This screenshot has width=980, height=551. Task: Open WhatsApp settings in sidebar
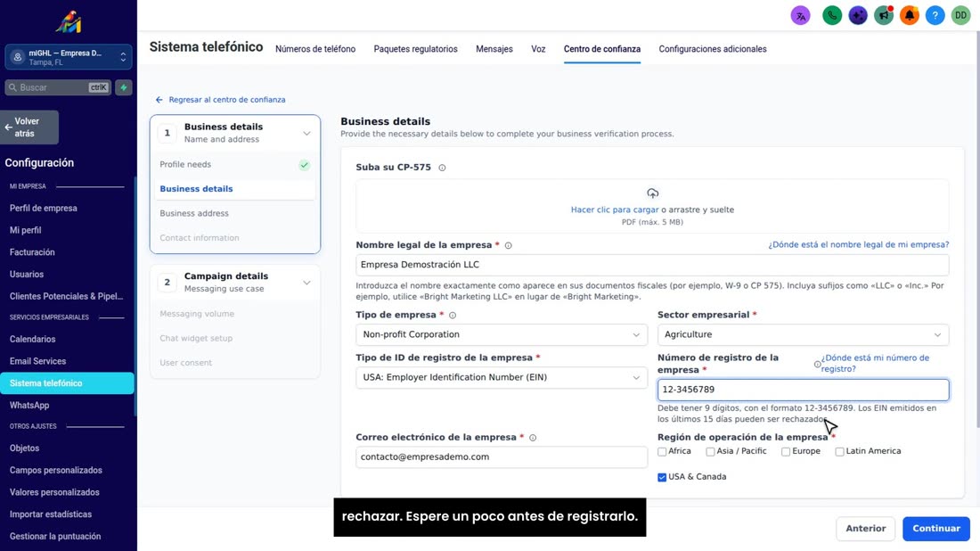click(29, 406)
